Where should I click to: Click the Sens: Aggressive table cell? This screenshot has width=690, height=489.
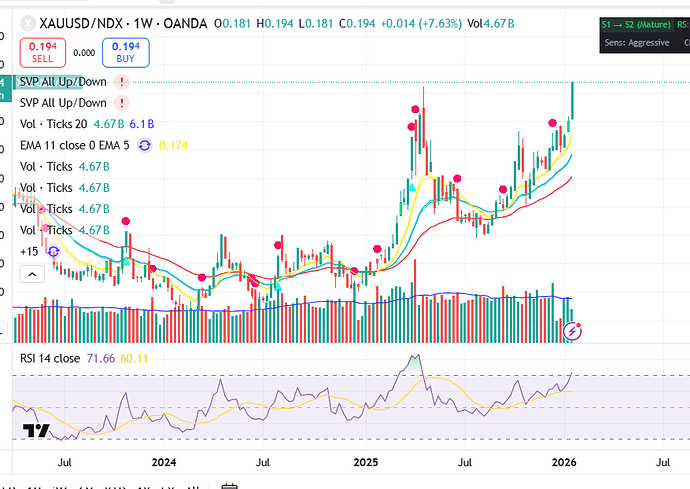click(x=636, y=43)
